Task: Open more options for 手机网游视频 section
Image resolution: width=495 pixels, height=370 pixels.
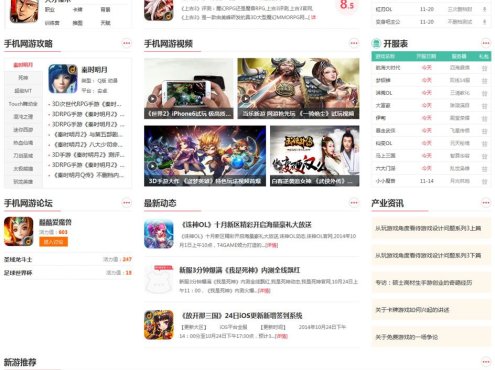Action: [354, 43]
